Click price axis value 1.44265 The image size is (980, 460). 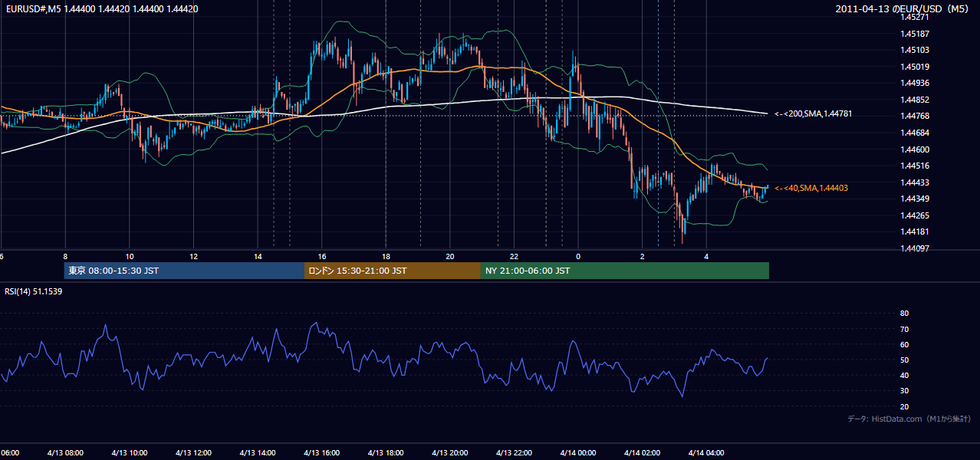click(x=916, y=215)
